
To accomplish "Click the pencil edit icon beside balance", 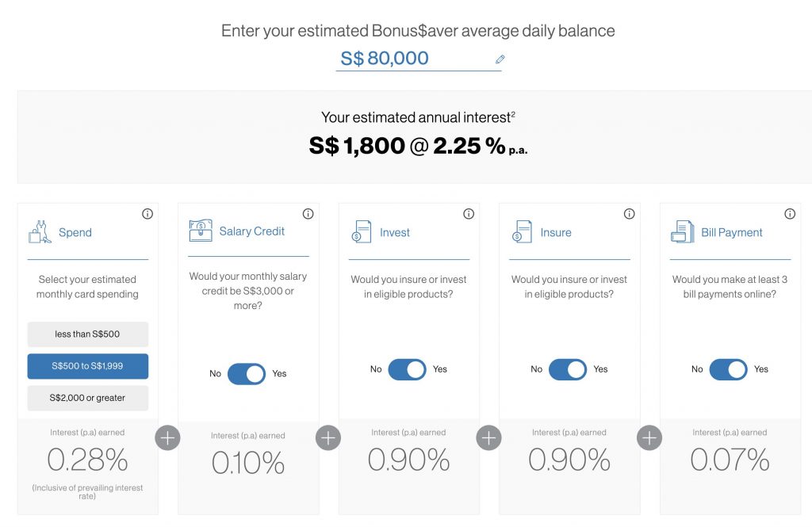I will pyautogui.click(x=500, y=59).
